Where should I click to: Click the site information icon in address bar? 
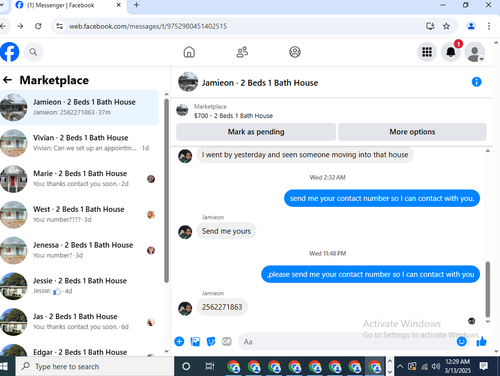60,26
